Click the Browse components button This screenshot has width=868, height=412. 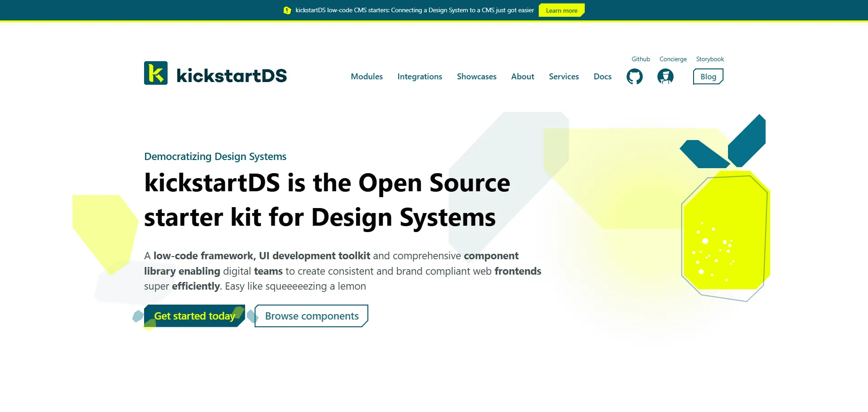pyautogui.click(x=312, y=316)
